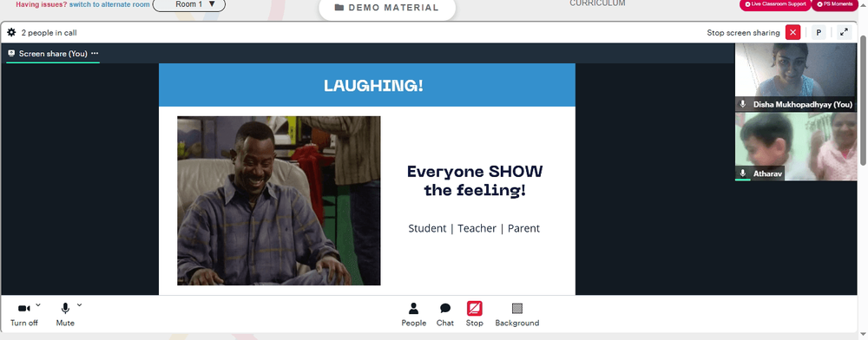This screenshot has height=340, width=868.
Task: Select the Screen share (You) tab
Action: point(53,54)
